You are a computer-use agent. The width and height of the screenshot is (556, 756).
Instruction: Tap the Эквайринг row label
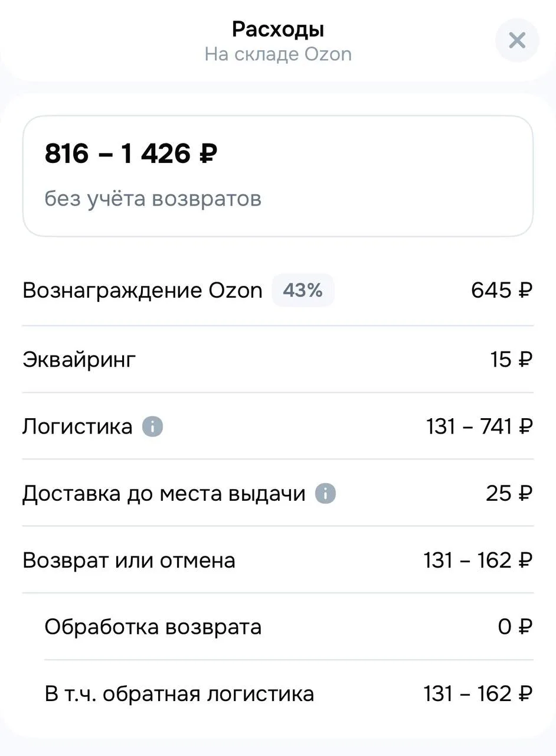point(79,360)
